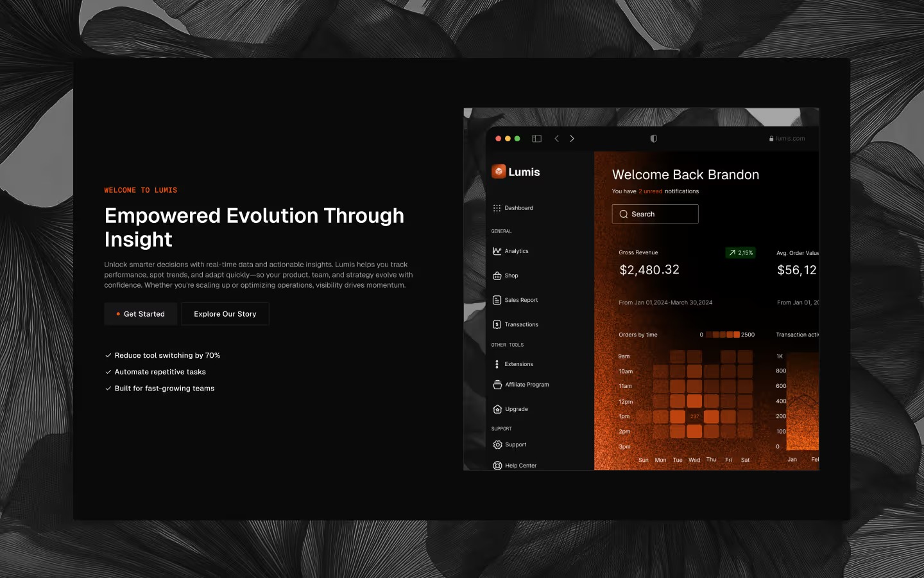Click the Explore Our Story button
924x578 pixels.
(225, 314)
